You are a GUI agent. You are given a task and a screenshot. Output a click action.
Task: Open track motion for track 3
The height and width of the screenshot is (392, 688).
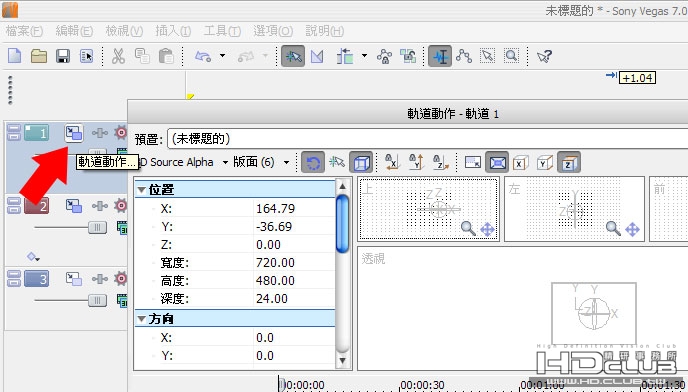pos(74,279)
